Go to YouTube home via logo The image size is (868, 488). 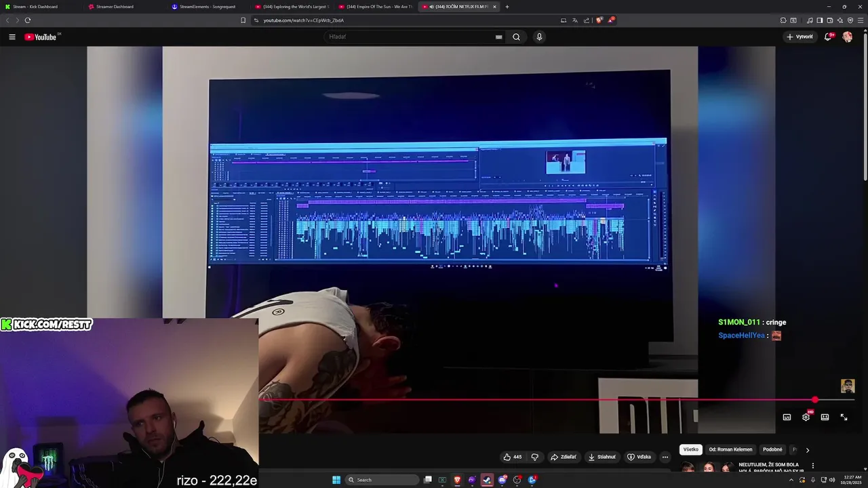pyautogui.click(x=41, y=37)
